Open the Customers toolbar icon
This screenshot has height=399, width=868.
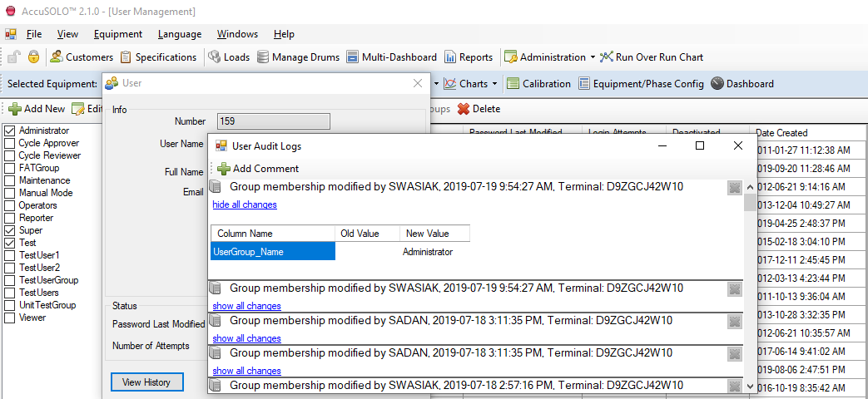[57, 57]
